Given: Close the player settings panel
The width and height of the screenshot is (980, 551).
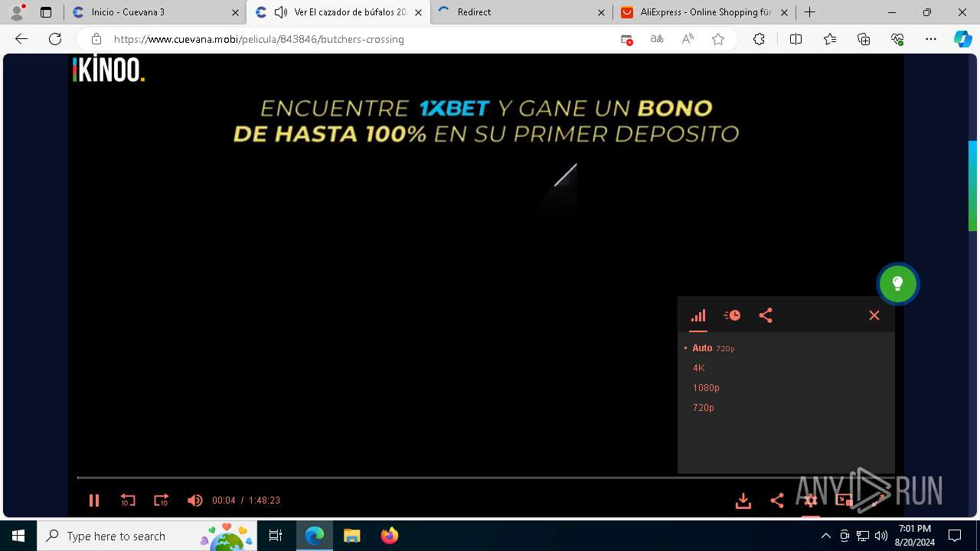Looking at the screenshot, I should [x=874, y=315].
